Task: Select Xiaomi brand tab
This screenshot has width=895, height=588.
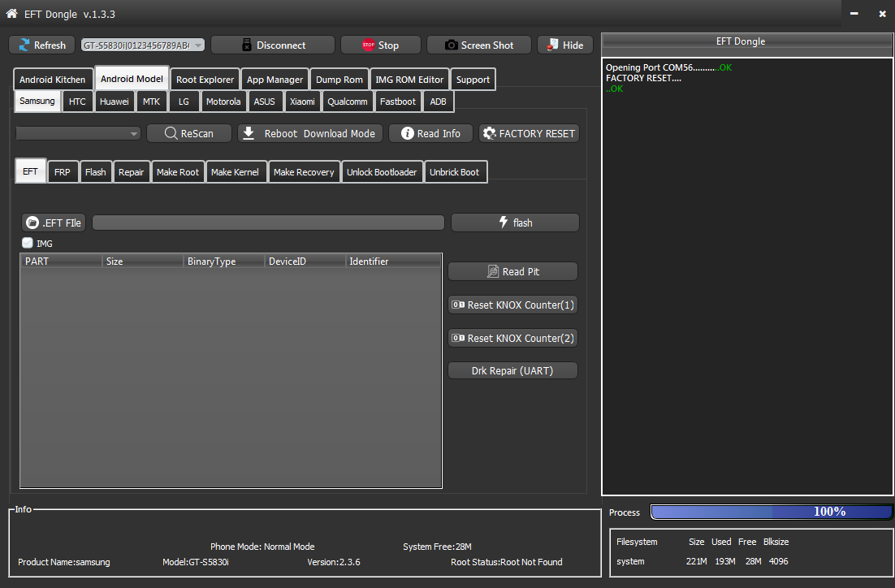Action: 302,102
